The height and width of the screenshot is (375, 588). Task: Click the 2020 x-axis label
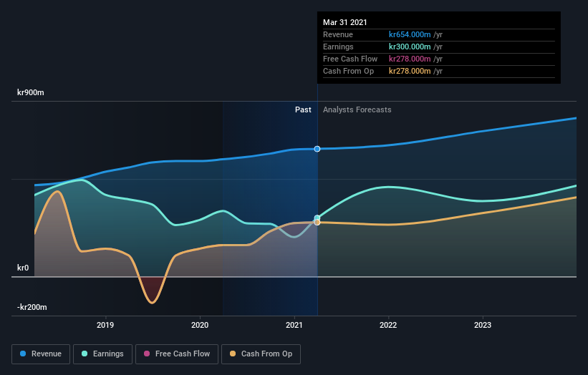(x=200, y=325)
